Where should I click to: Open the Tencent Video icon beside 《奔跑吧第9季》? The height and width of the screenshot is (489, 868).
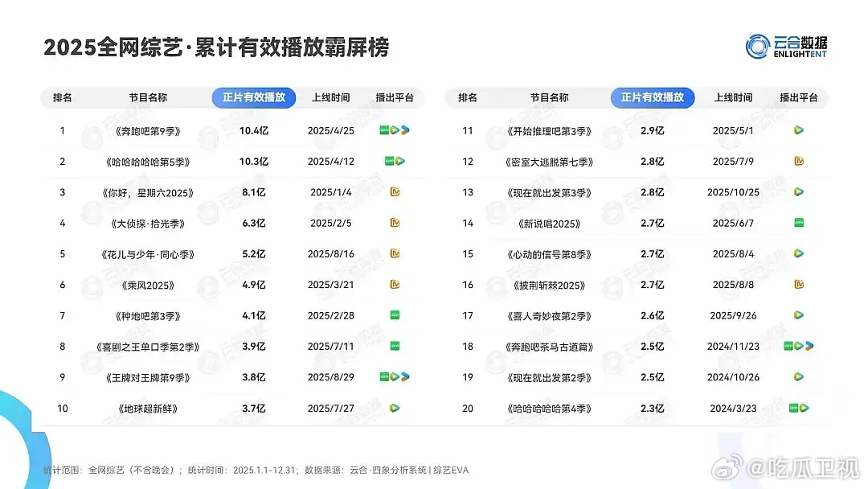tap(396, 130)
